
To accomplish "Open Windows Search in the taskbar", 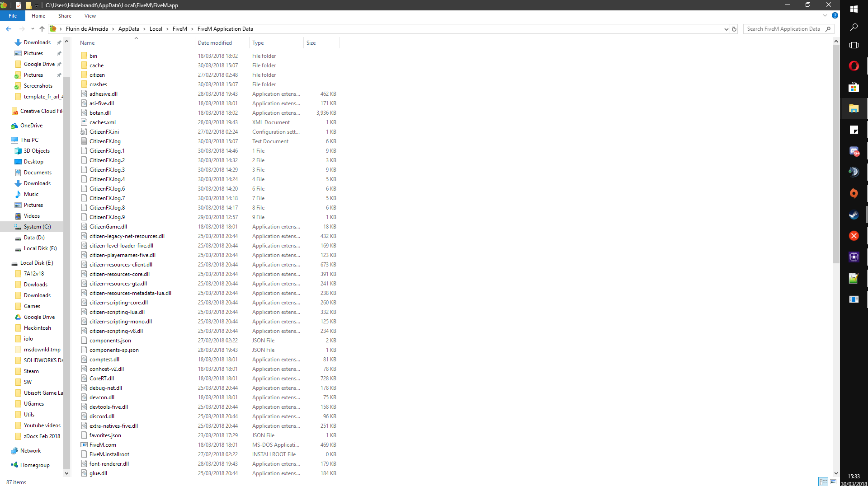I will tap(854, 27).
